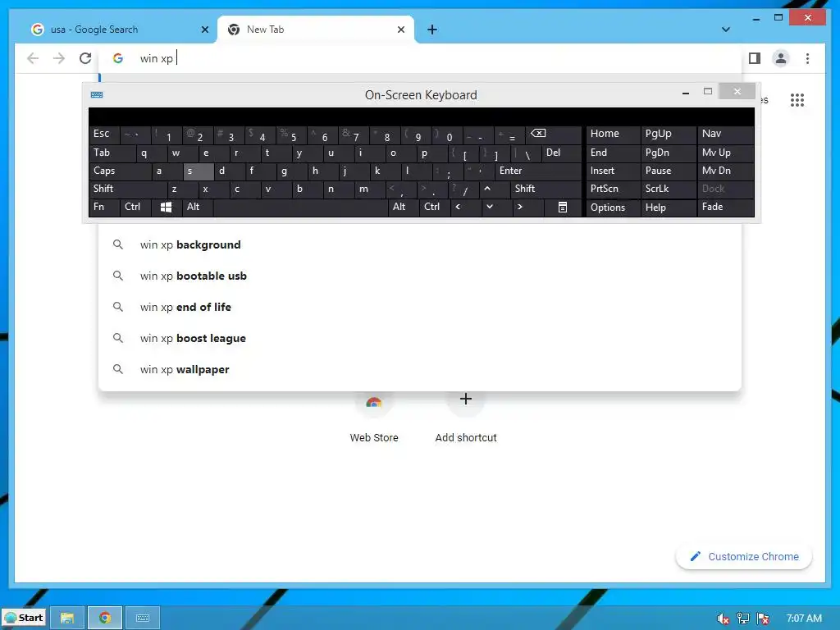Select suggestion win xp background

click(420, 244)
